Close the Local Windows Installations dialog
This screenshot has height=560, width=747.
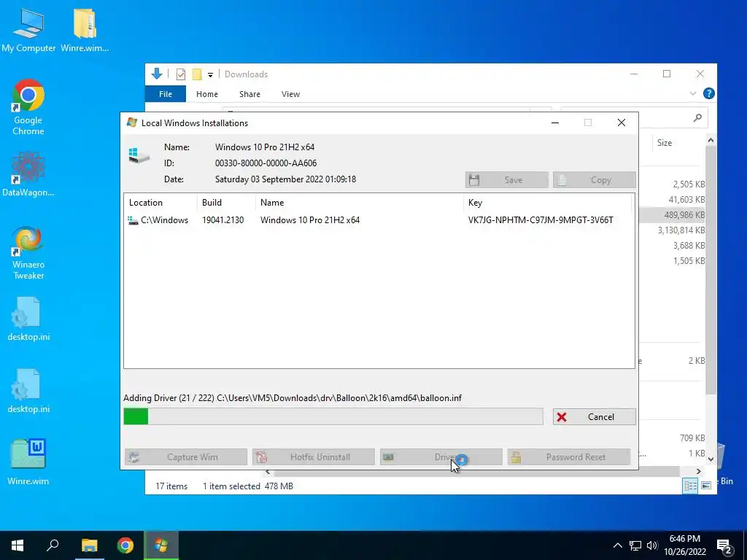[x=622, y=122]
